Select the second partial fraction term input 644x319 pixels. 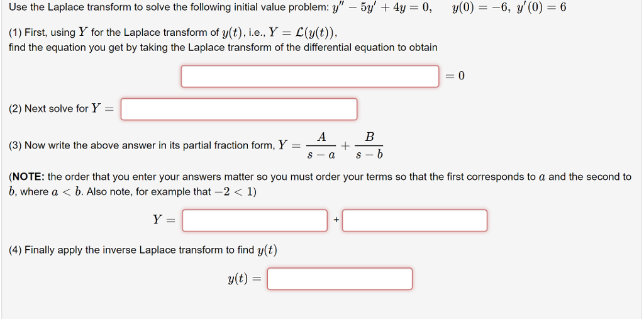pos(415,220)
